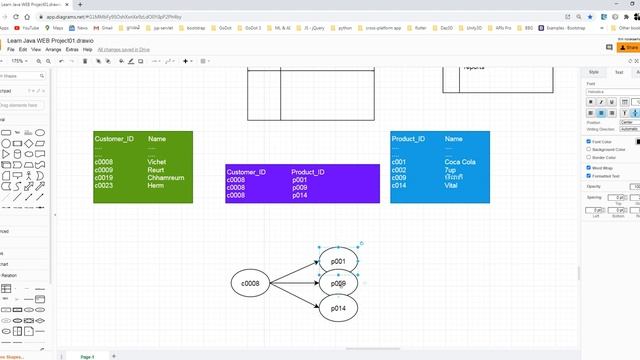Select the parallelogram shape in palette
This screenshot has width=640, height=360.
tap(40, 143)
